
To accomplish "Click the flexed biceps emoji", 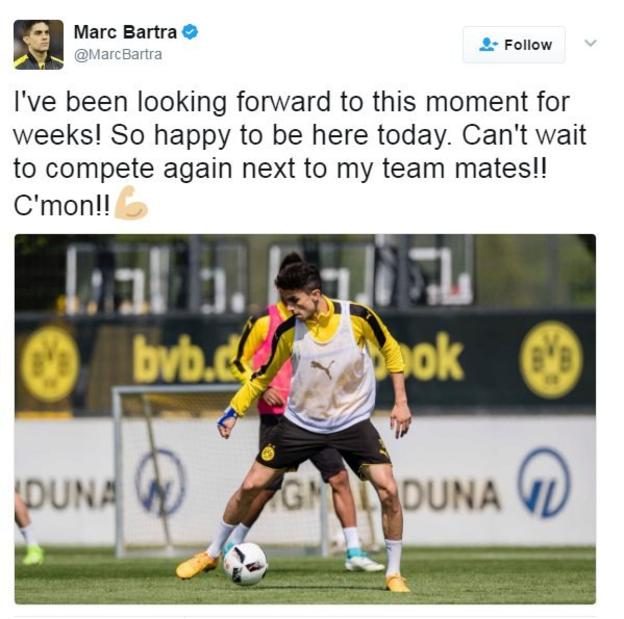I will tap(131, 203).
